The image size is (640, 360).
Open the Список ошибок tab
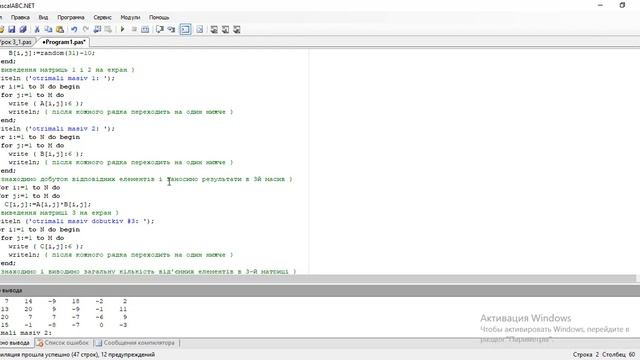click(x=63, y=343)
